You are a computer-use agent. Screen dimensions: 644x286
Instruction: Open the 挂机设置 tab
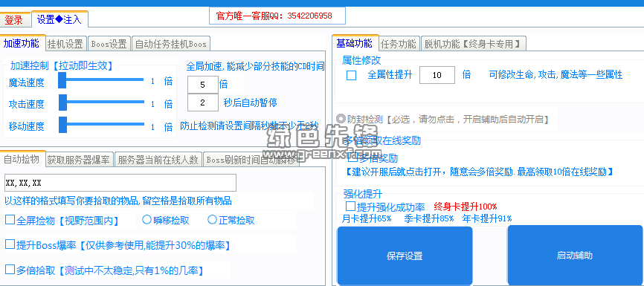[x=66, y=44]
